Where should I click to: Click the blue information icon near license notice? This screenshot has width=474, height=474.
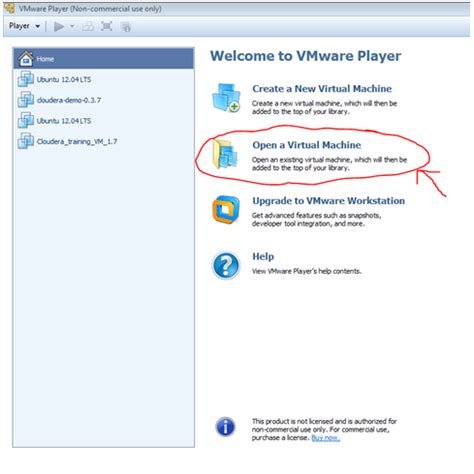click(x=225, y=427)
